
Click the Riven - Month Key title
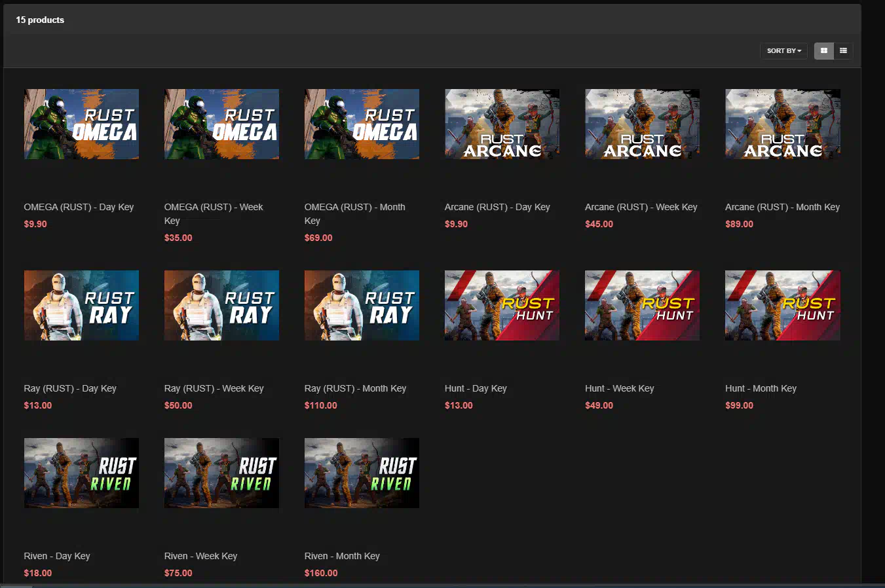coord(342,556)
